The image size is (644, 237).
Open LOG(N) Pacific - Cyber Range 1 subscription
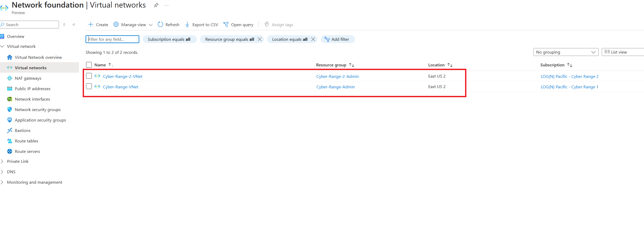569,87
